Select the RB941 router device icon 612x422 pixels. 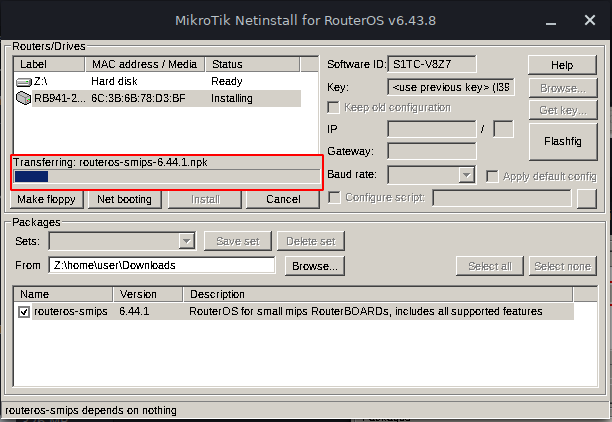(23, 98)
